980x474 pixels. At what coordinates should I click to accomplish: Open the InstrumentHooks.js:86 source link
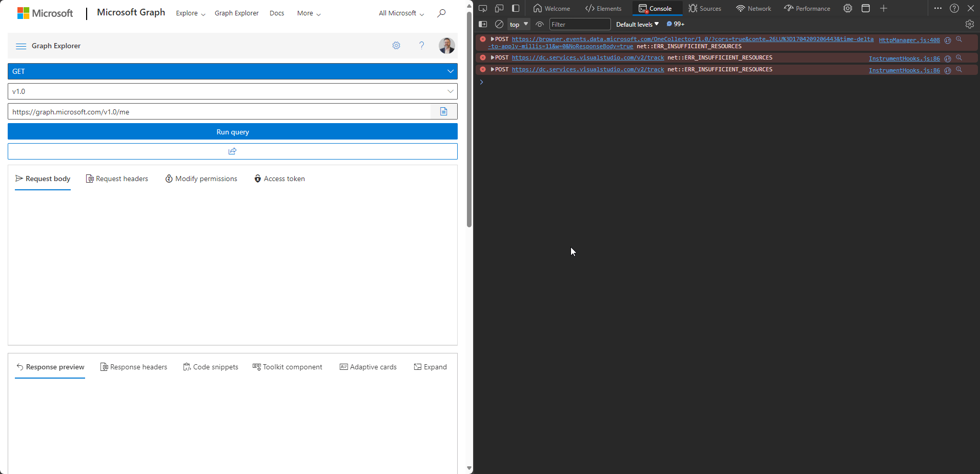904,58
